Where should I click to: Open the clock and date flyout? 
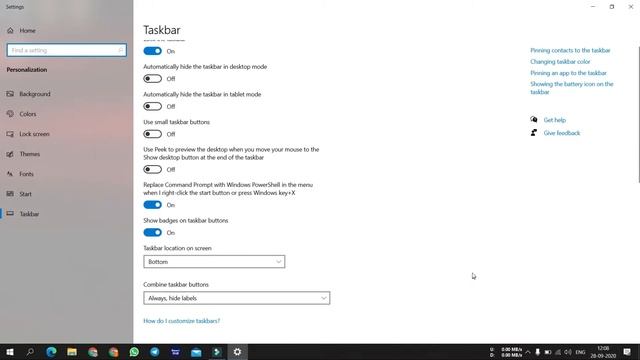(x=603, y=352)
